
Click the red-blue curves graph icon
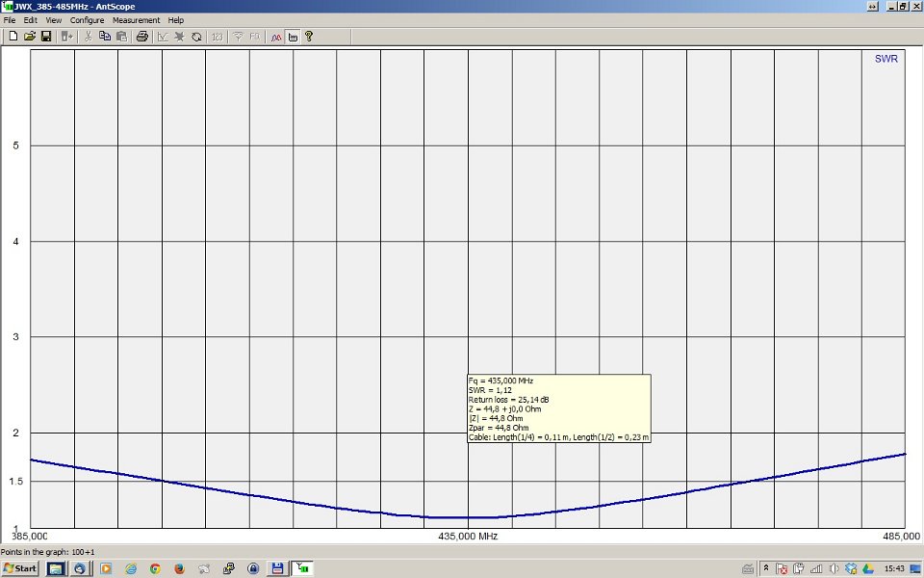(x=275, y=37)
